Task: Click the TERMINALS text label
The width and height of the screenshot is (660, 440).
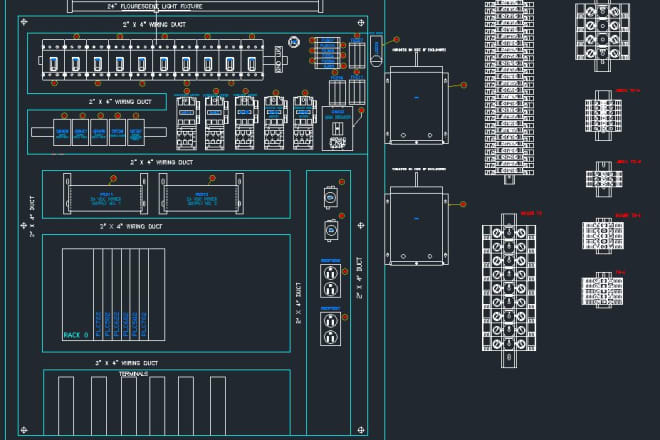Action: pos(133,374)
